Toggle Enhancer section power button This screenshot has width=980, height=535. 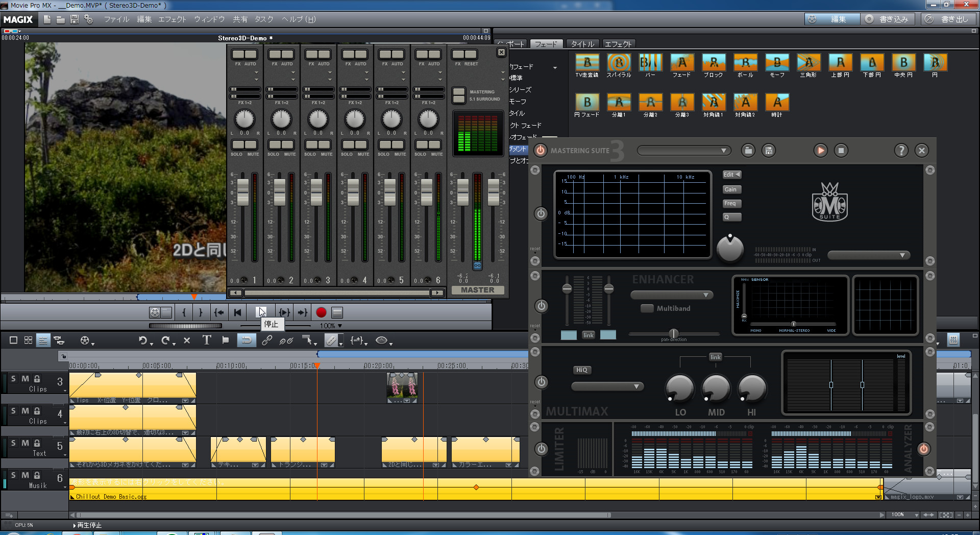(541, 306)
